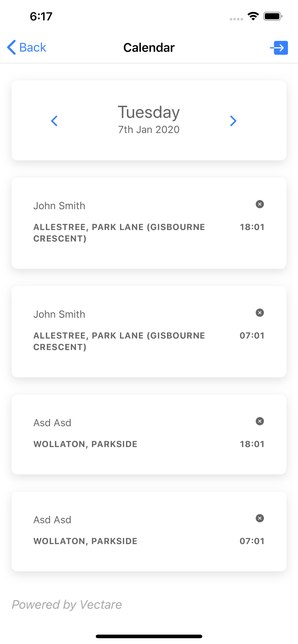The height and width of the screenshot is (644, 298).
Task: Open John Smith 18:01 Allestree card
Action: click(149, 223)
